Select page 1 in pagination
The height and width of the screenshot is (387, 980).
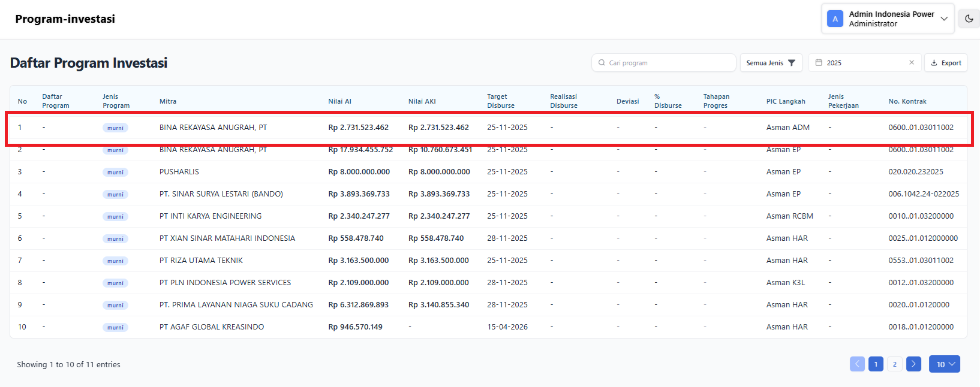pyautogui.click(x=876, y=364)
